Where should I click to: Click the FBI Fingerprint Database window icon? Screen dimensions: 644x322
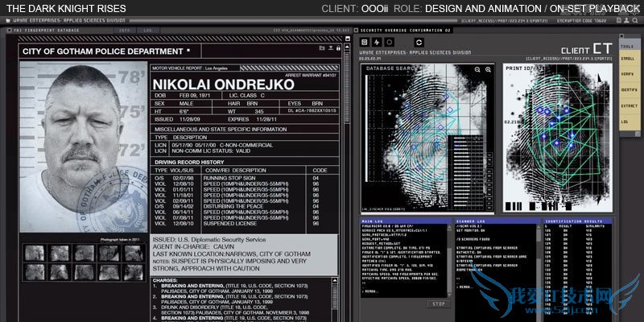[x=9, y=31]
